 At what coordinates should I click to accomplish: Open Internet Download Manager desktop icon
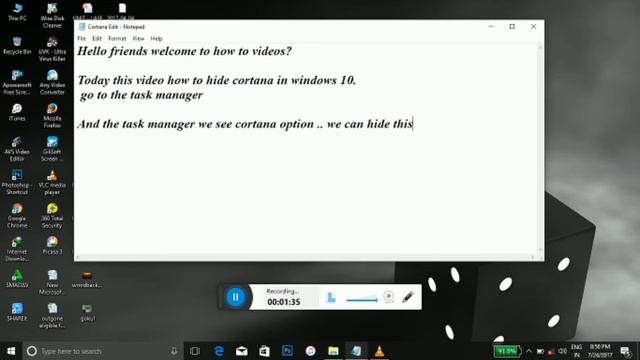tap(17, 249)
